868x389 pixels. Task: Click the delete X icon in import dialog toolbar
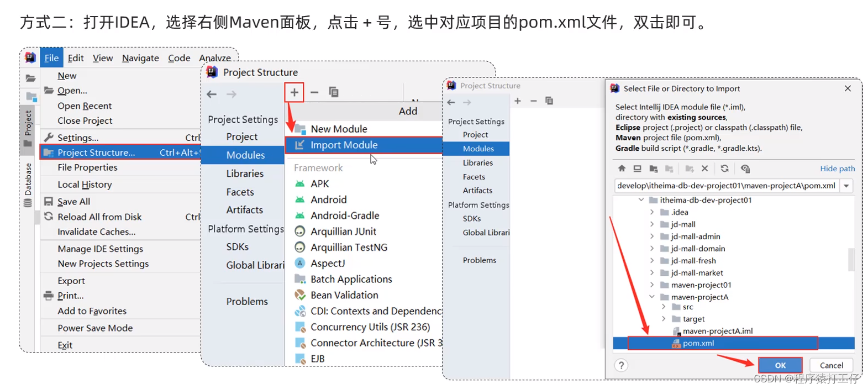704,169
